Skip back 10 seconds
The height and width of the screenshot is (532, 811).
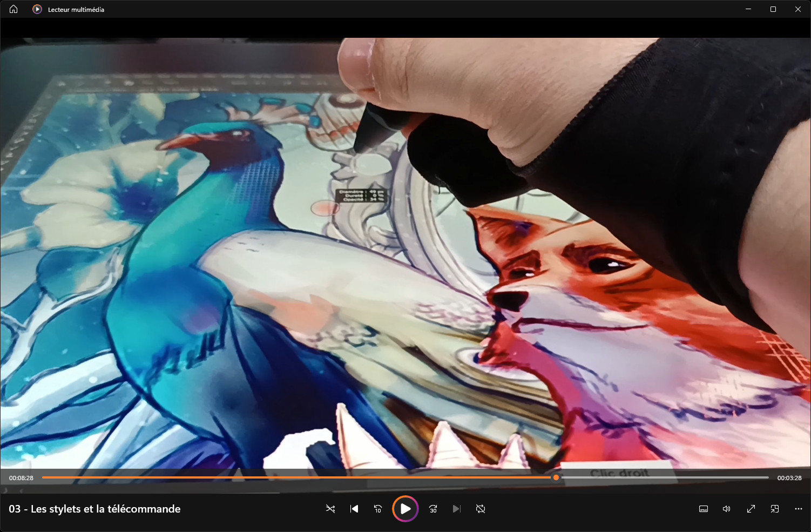tap(378, 509)
